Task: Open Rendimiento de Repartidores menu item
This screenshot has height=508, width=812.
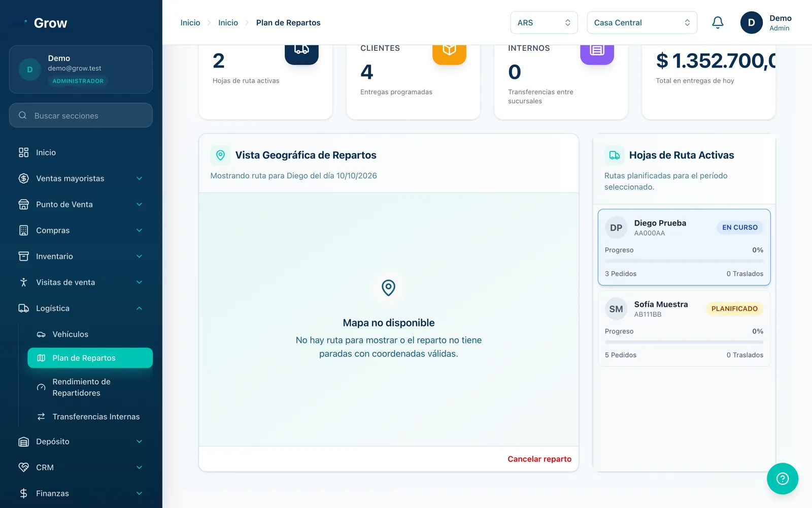Action: tap(90, 387)
